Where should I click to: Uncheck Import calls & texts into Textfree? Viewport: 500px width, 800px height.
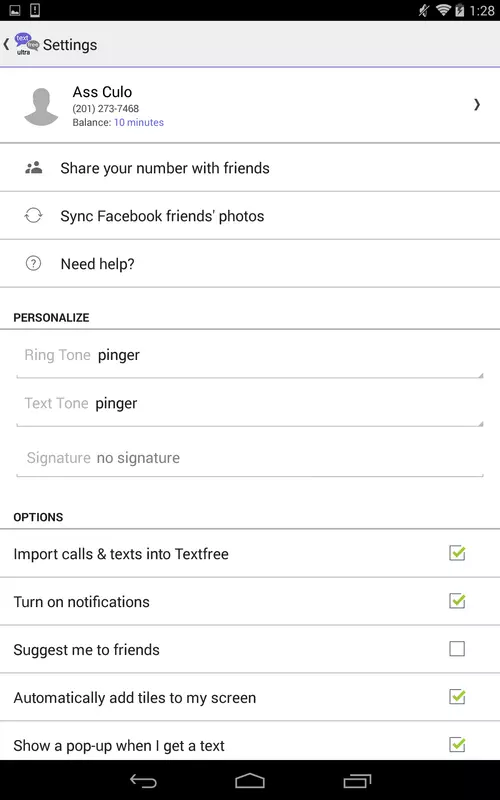coord(457,553)
